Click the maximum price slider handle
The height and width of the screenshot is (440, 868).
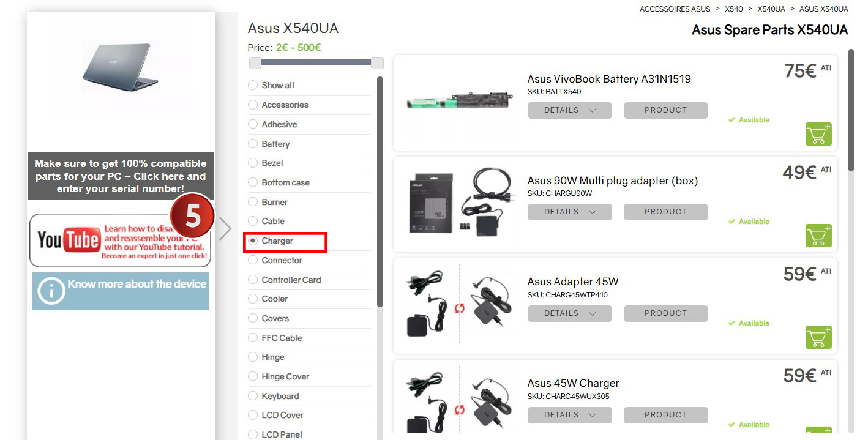pyautogui.click(x=377, y=62)
